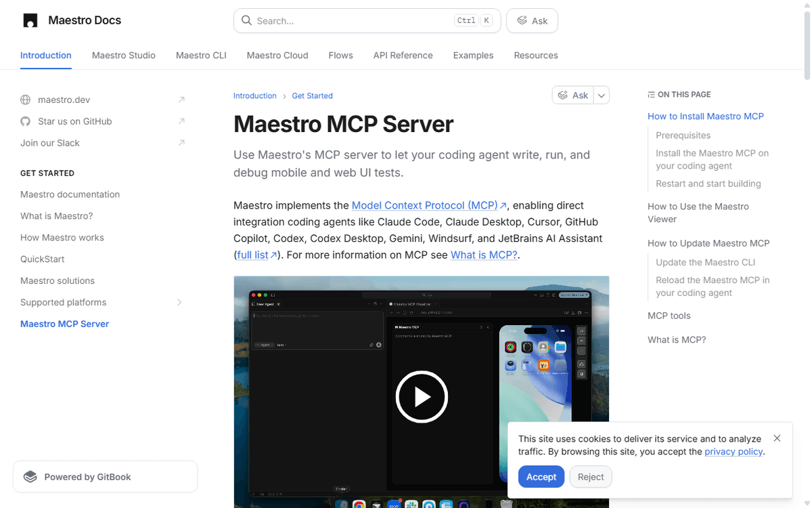This screenshot has width=812, height=508.
Task: Open the Model Context Protocol (MCP) link
Action: pos(429,205)
